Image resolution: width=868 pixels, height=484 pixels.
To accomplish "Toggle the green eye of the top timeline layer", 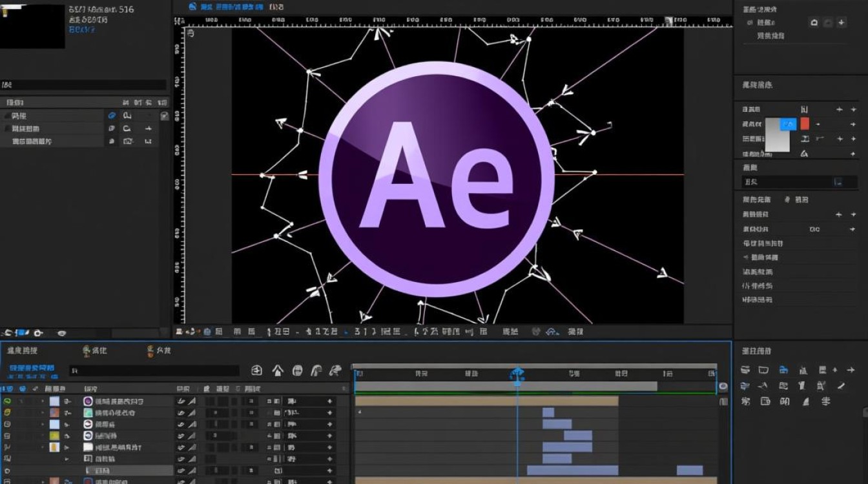I will click(x=8, y=401).
